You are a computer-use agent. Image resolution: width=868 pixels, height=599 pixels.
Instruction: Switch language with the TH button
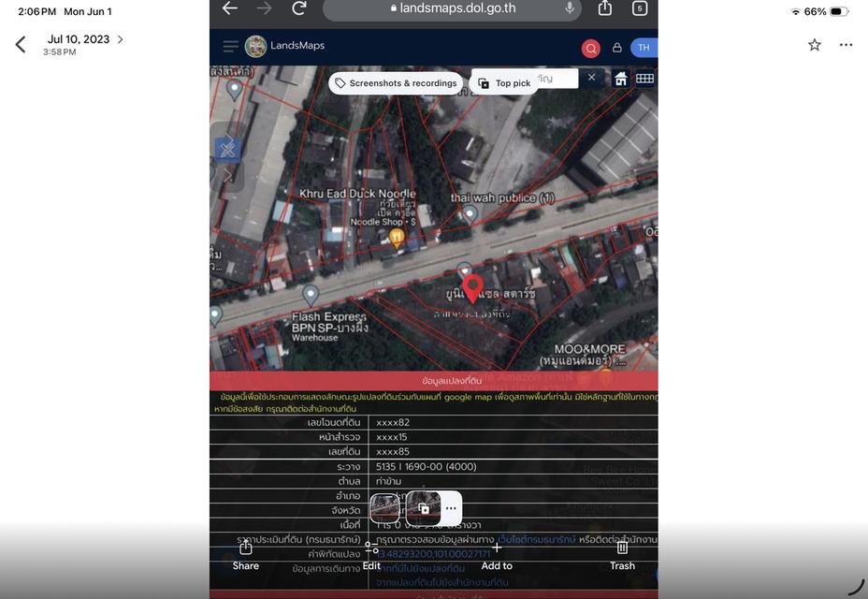(x=644, y=48)
